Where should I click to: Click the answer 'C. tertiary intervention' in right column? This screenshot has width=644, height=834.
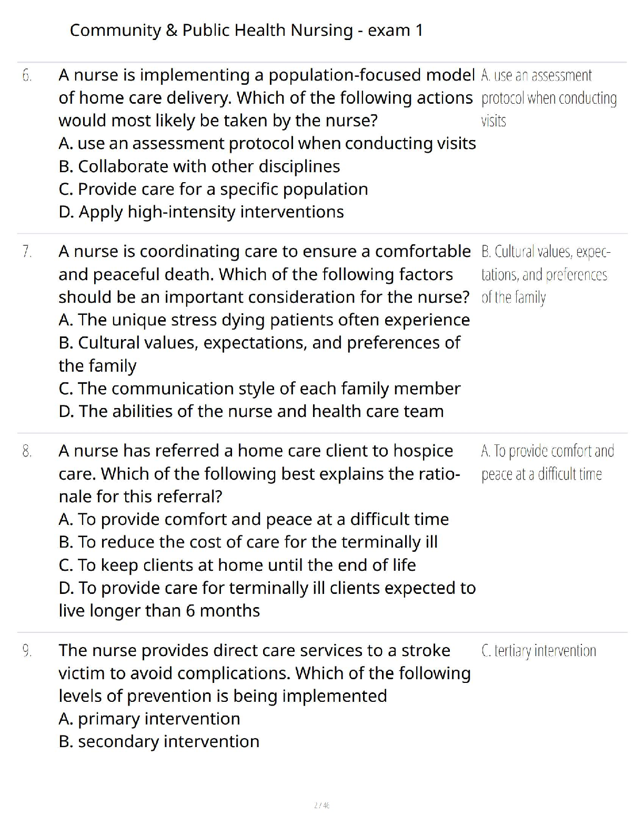[538, 651]
